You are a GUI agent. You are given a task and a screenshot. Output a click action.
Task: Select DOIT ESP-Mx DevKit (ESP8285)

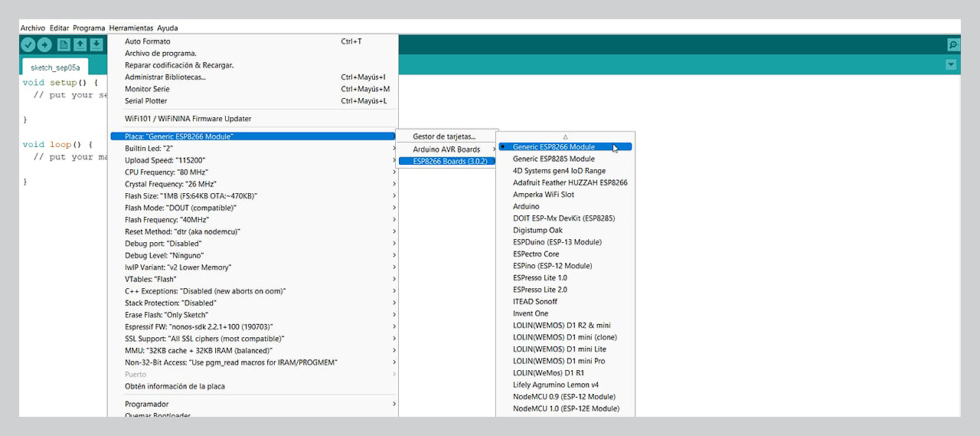tap(565, 218)
